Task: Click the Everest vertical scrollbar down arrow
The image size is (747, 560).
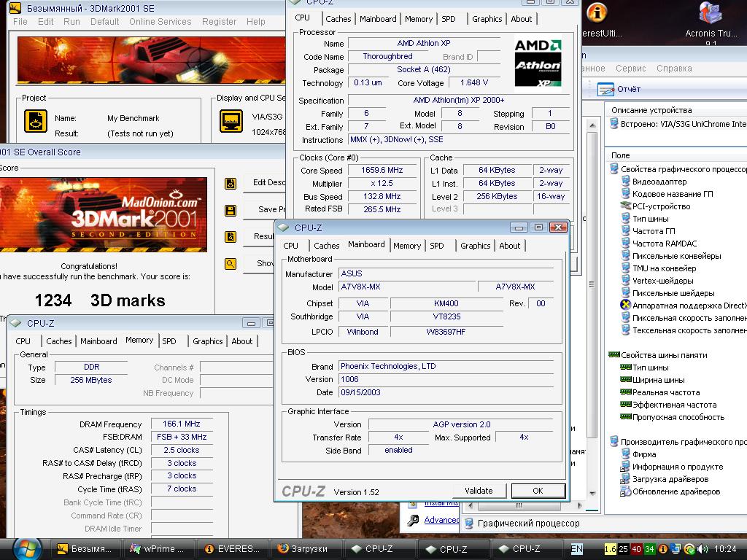Action: (592, 493)
